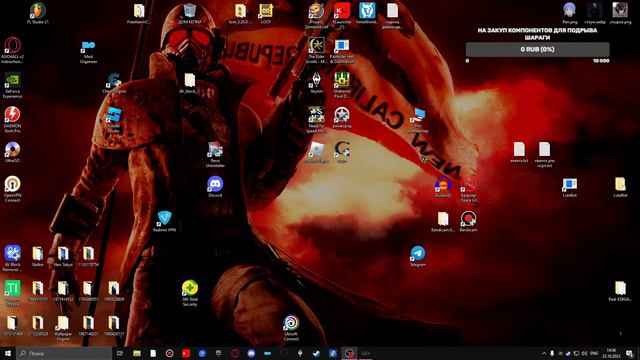Switch the ENG input language indicator

(x=594, y=353)
